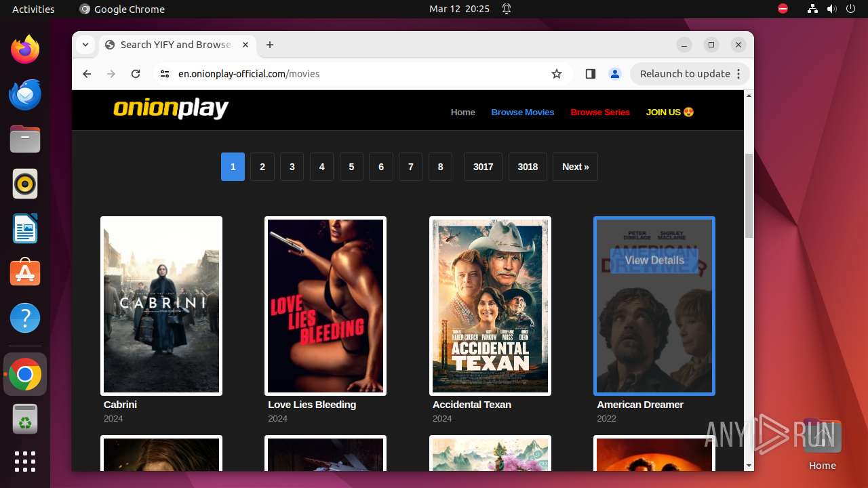Open Accidental Texan movie poster
Viewport: 868px width, 488px height.
coord(490,306)
